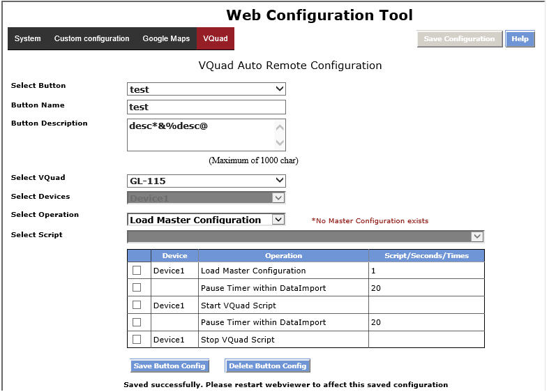Check the Stop VQuad Script row checkbox
The height and width of the screenshot is (392, 549).
[137, 339]
